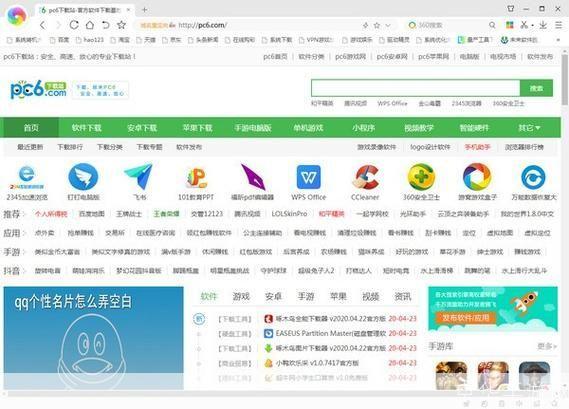Open the browser hamburger menu
This screenshot has height=409, width=569.
point(558,25)
